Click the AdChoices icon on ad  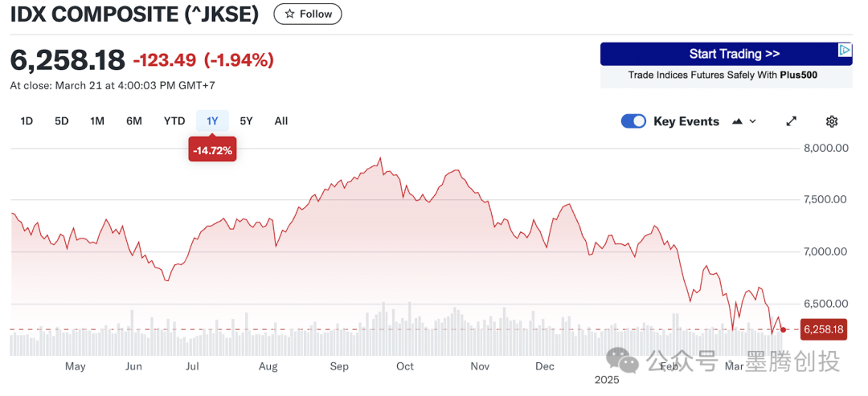pyautogui.click(x=844, y=50)
